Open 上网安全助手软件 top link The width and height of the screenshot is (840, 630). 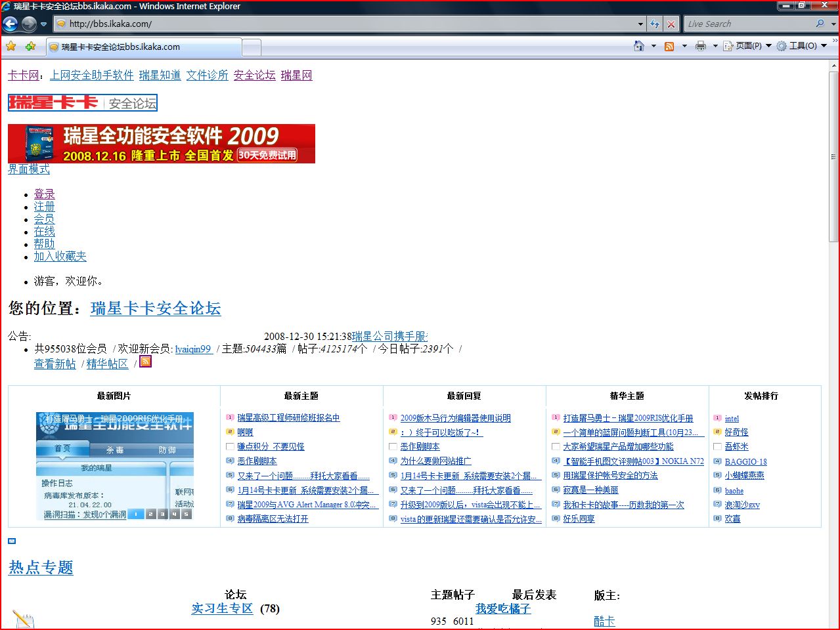point(92,75)
